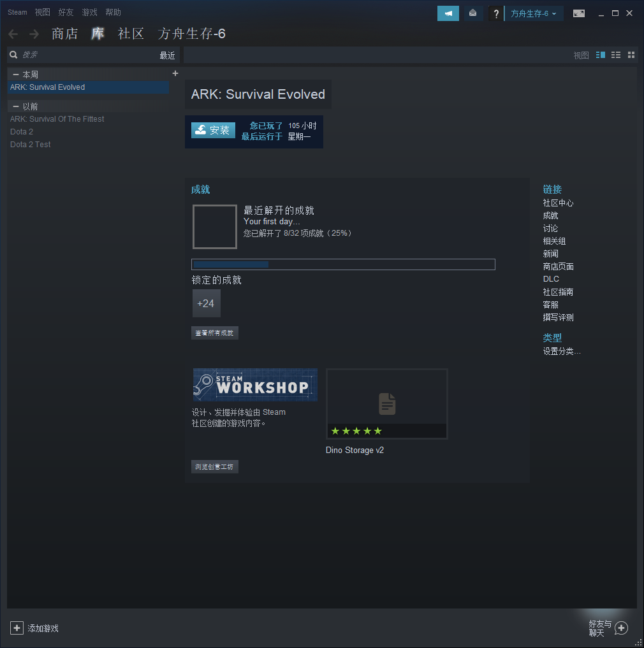Screen dimensions: 644x648
Task: Open the 好友 menu
Action: click(x=66, y=12)
